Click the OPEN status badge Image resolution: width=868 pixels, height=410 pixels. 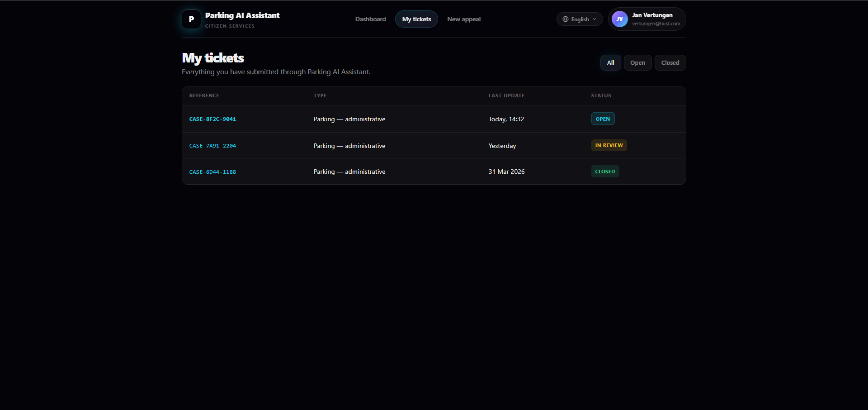click(x=603, y=119)
